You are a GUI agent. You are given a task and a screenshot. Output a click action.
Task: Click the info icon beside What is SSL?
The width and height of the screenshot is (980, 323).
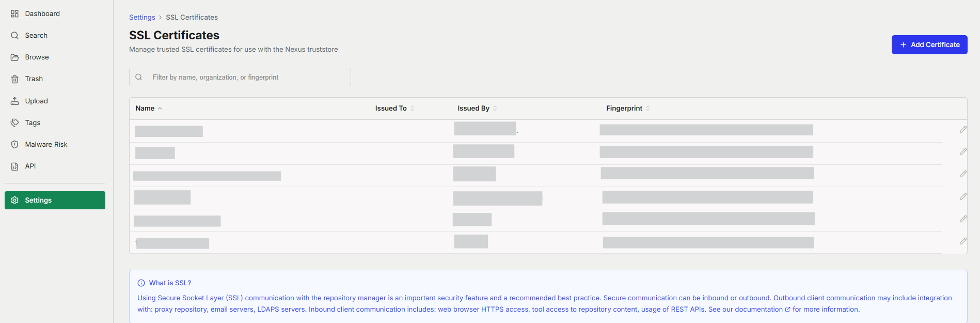point(141,283)
